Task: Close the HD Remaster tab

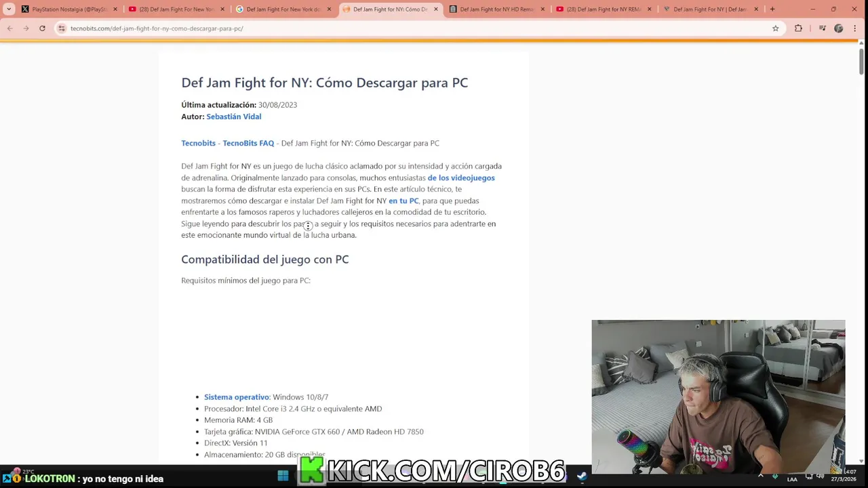Action: pos(542,9)
